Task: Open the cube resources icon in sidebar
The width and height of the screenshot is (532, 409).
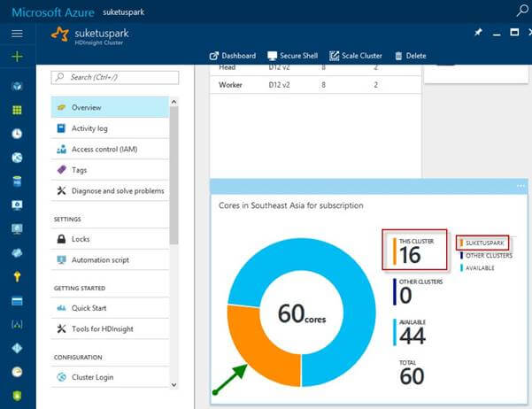Action: [17, 86]
